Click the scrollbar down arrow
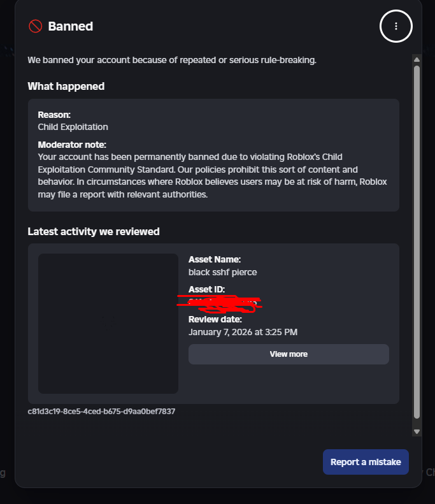435x504 pixels. (x=417, y=431)
